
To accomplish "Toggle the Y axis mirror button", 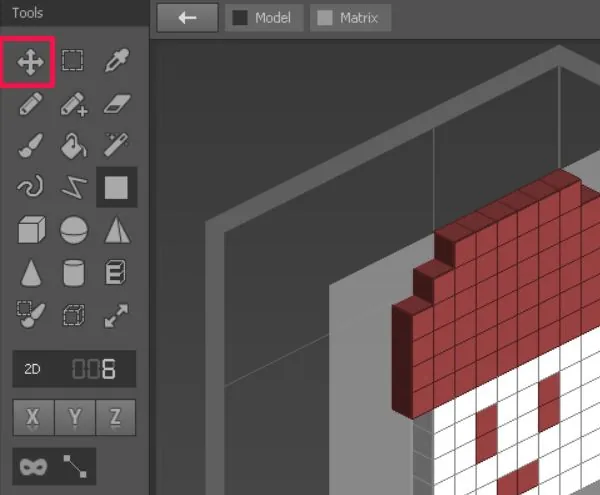I will point(75,417).
